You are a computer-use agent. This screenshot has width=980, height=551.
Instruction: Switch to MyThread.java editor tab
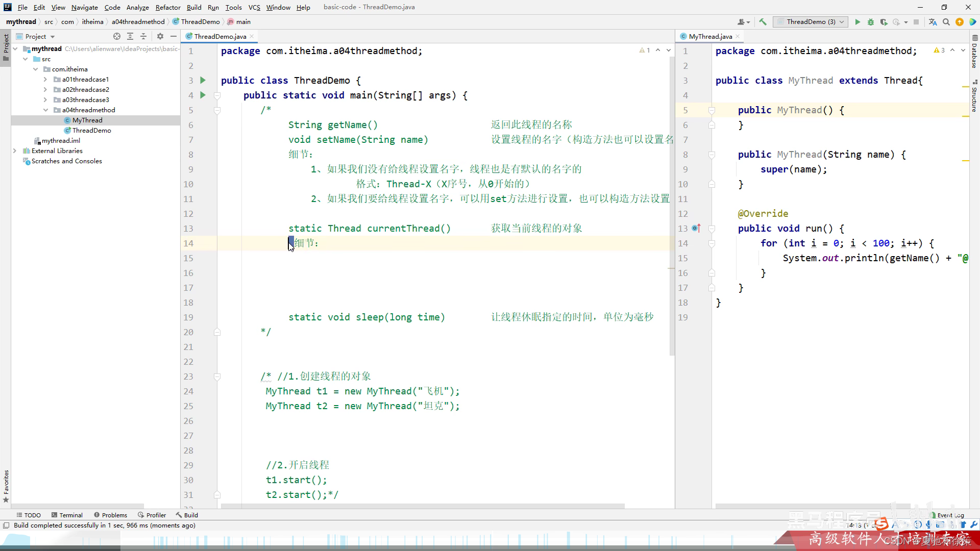click(710, 36)
